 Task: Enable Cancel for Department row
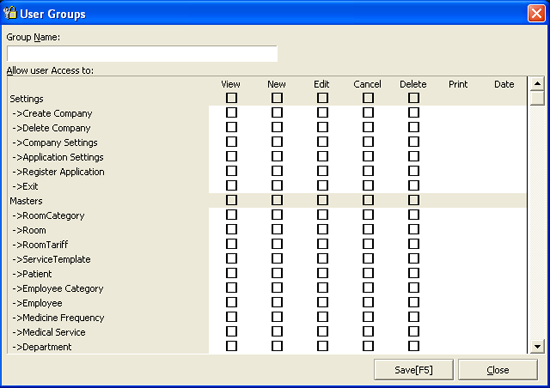(x=368, y=346)
